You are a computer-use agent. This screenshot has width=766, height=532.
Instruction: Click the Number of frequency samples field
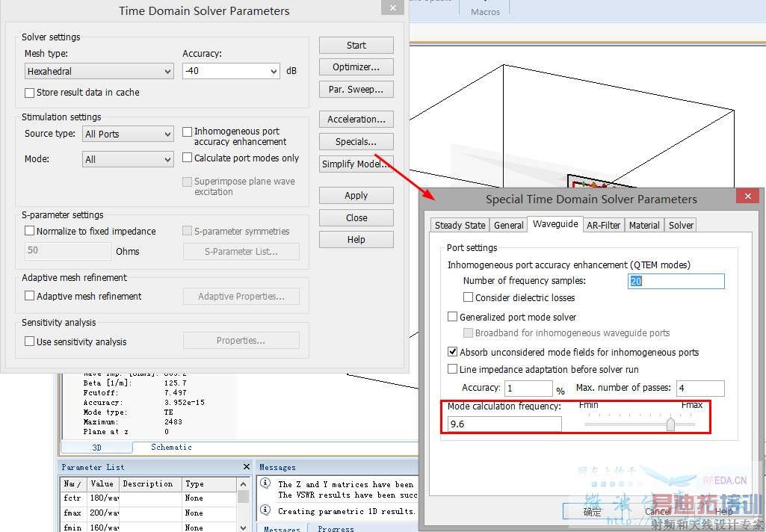[x=676, y=282]
